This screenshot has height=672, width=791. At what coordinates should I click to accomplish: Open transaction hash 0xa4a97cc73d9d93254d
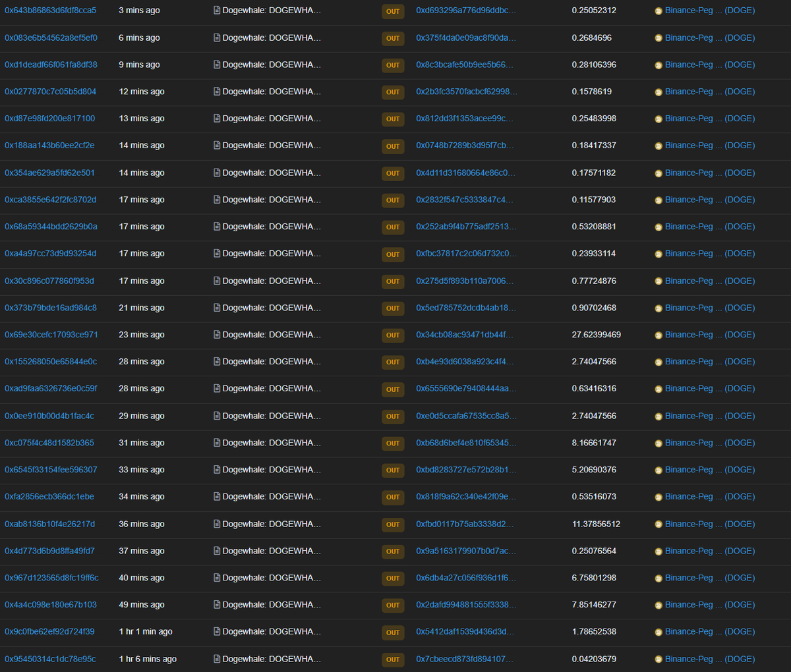pyautogui.click(x=50, y=254)
